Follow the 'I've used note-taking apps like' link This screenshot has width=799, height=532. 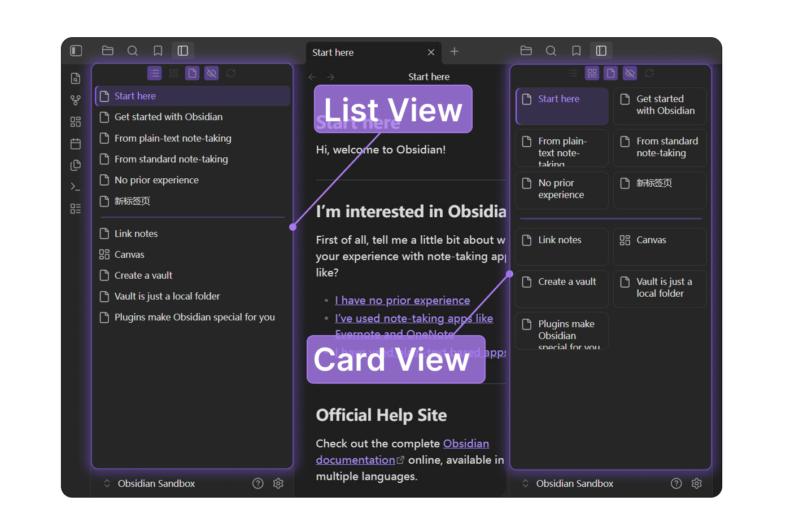pos(414,319)
